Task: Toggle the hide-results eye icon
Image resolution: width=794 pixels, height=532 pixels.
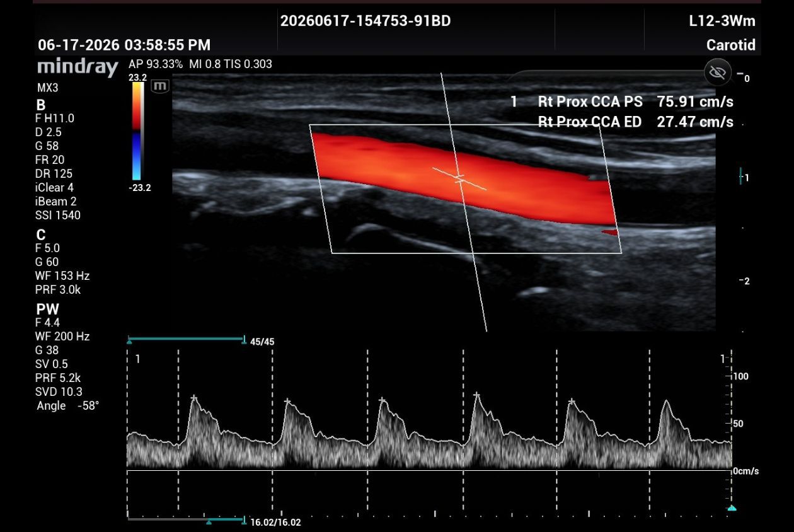Action: (x=717, y=73)
